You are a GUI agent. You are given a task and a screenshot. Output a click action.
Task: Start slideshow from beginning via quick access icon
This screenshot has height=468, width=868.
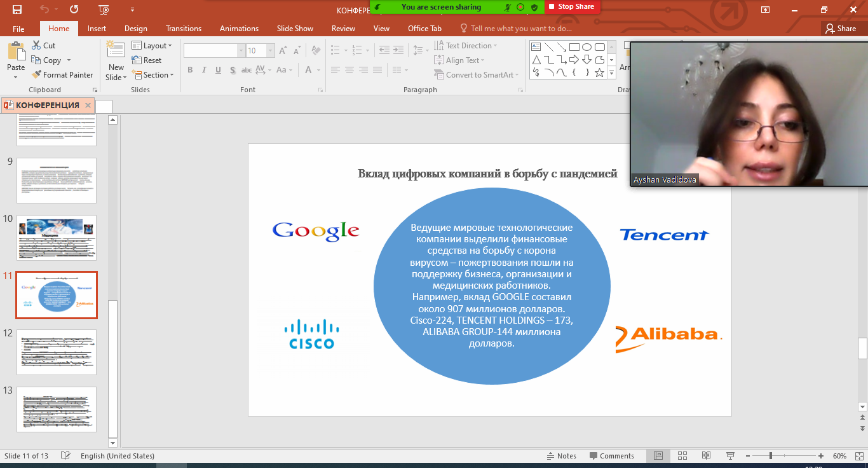tap(104, 10)
